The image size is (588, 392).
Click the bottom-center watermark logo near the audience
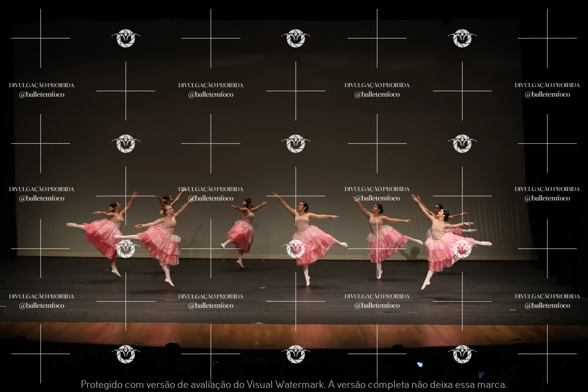pyautogui.click(x=296, y=354)
